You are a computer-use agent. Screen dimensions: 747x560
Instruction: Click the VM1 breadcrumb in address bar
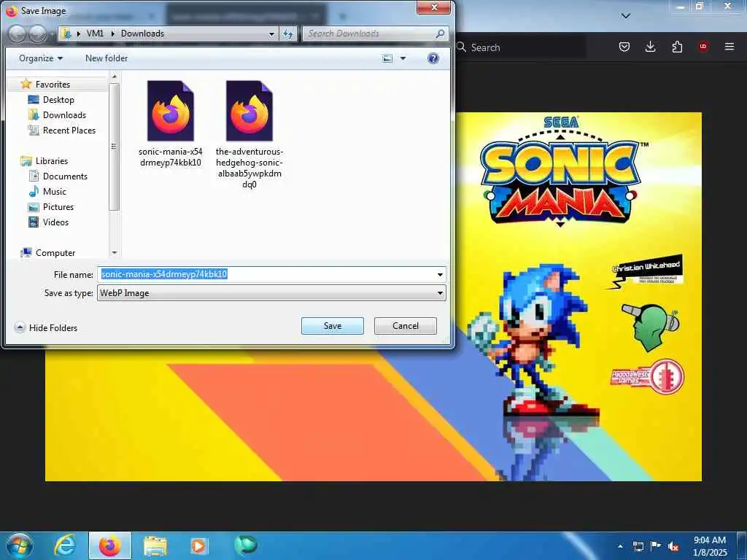[x=95, y=34]
